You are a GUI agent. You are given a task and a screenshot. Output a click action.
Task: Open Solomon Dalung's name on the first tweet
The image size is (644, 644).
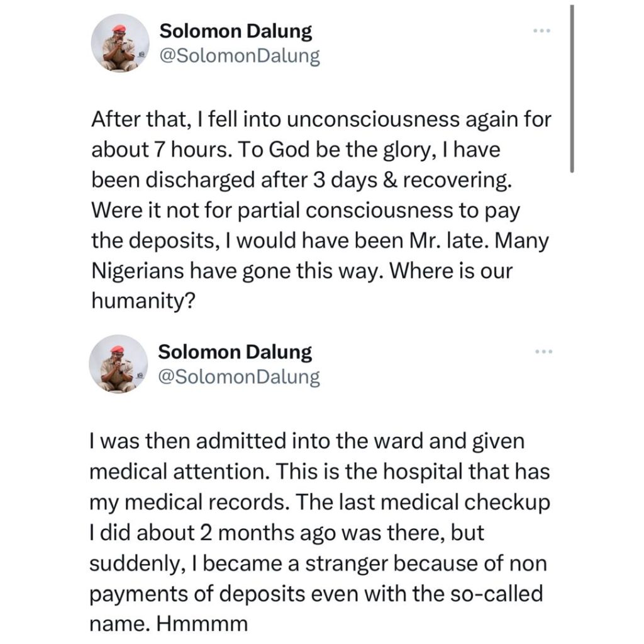(236, 30)
